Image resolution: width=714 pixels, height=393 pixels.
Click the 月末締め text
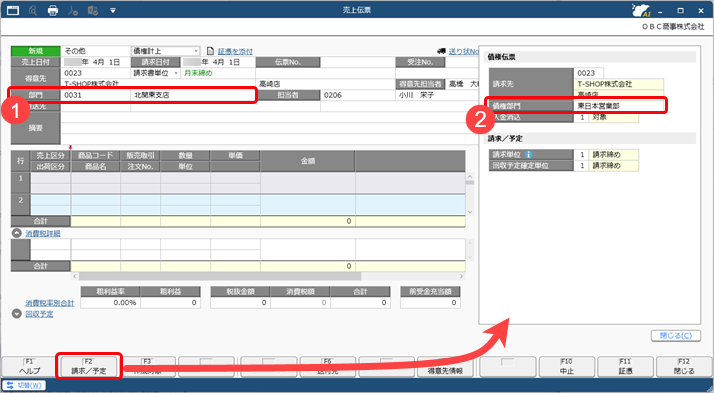point(198,73)
